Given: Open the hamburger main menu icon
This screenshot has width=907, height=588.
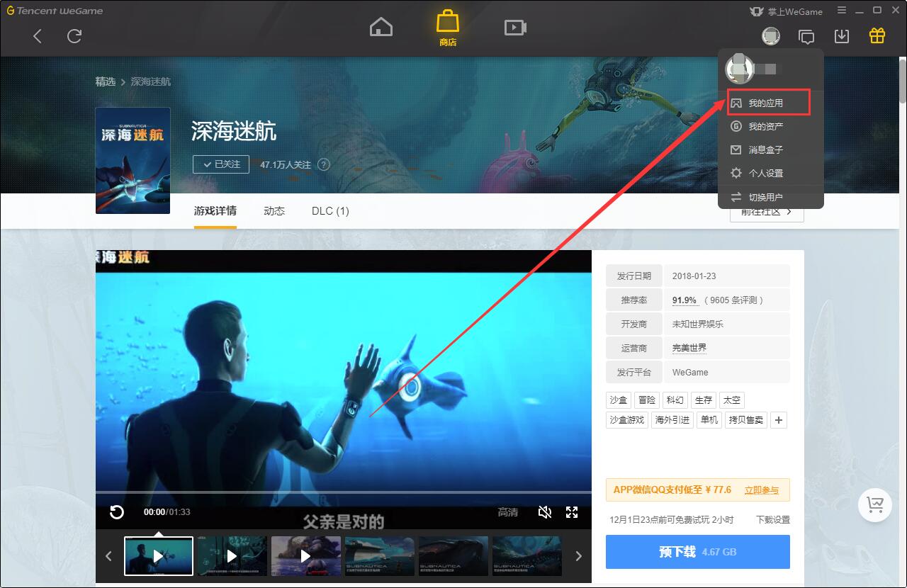Looking at the screenshot, I should coord(841,11).
